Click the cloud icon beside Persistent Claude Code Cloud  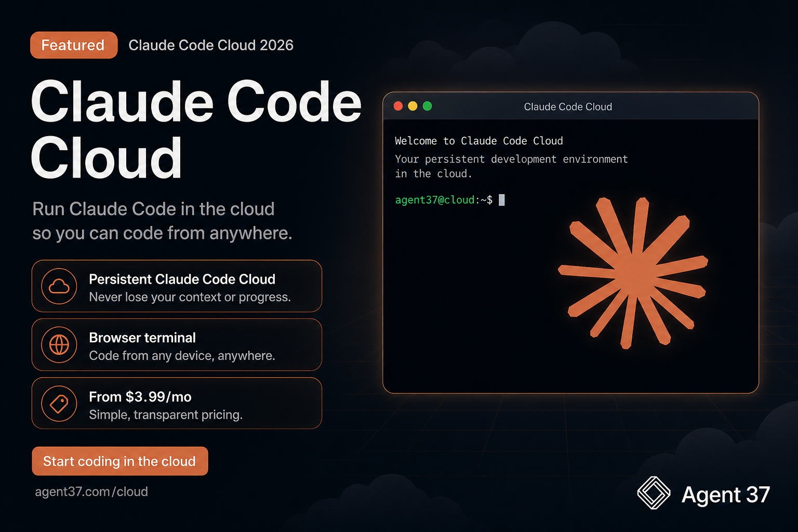coord(59,286)
